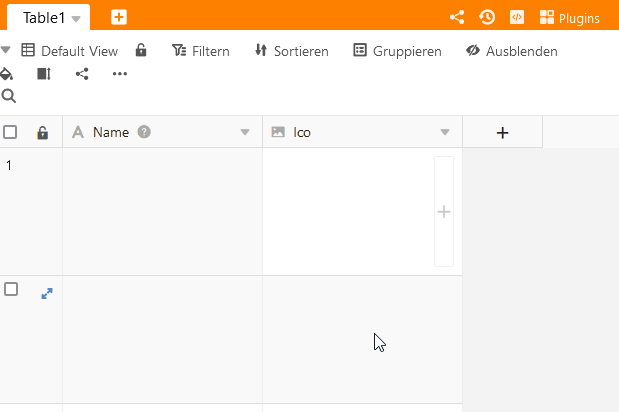The height and width of the screenshot is (412, 619).
Task: Expand the Ico column dropdown arrow
Action: click(445, 133)
